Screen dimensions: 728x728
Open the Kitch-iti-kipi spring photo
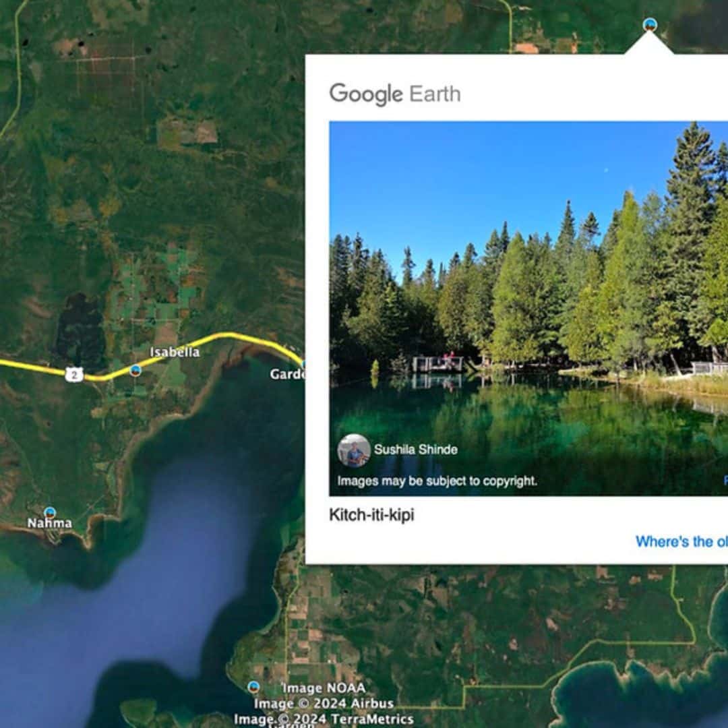click(528, 308)
